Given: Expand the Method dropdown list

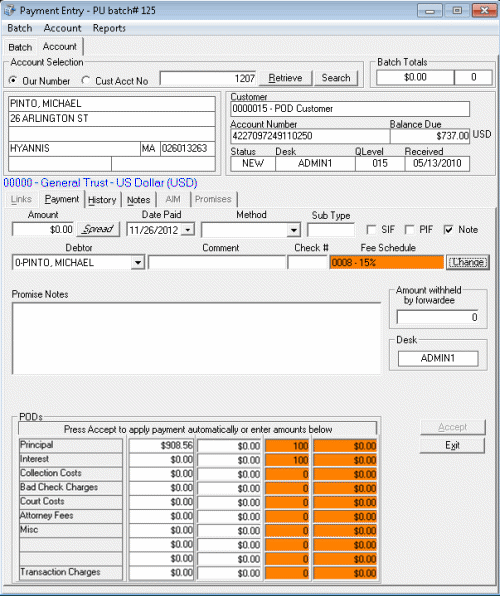Looking at the screenshot, I should point(293,230).
